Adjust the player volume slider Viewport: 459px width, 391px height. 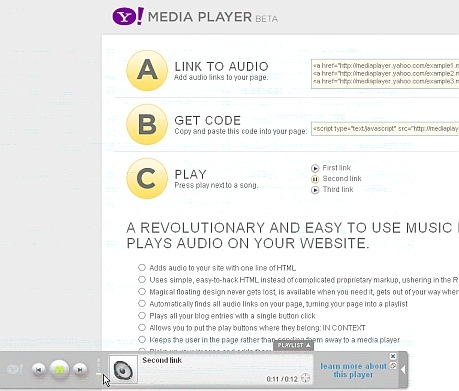click(98, 369)
